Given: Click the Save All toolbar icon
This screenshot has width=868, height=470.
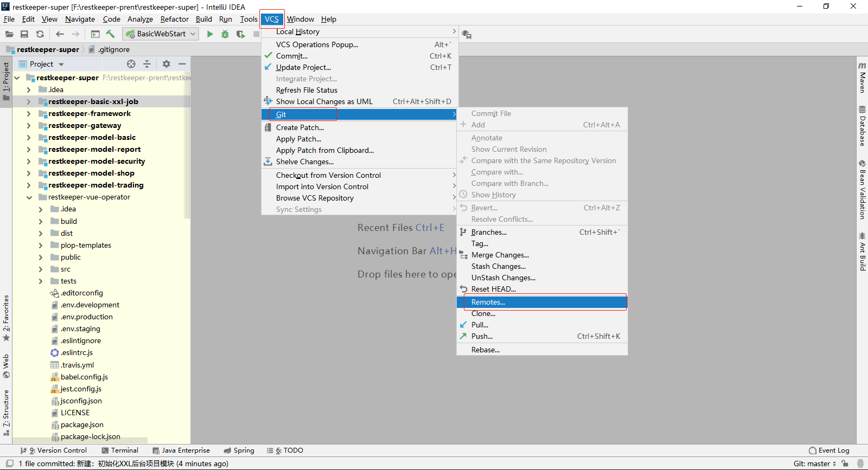Looking at the screenshot, I should (x=24, y=34).
